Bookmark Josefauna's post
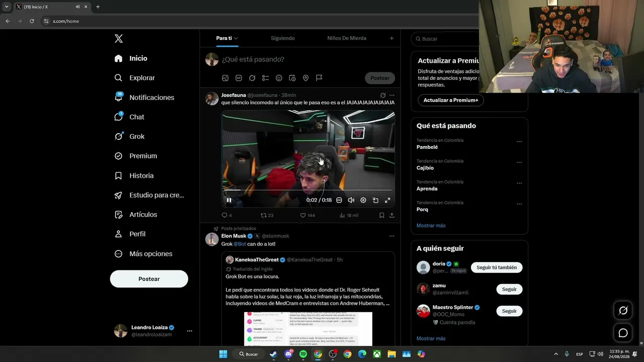The height and width of the screenshot is (362, 644). pyautogui.click(x=382, y=215)
